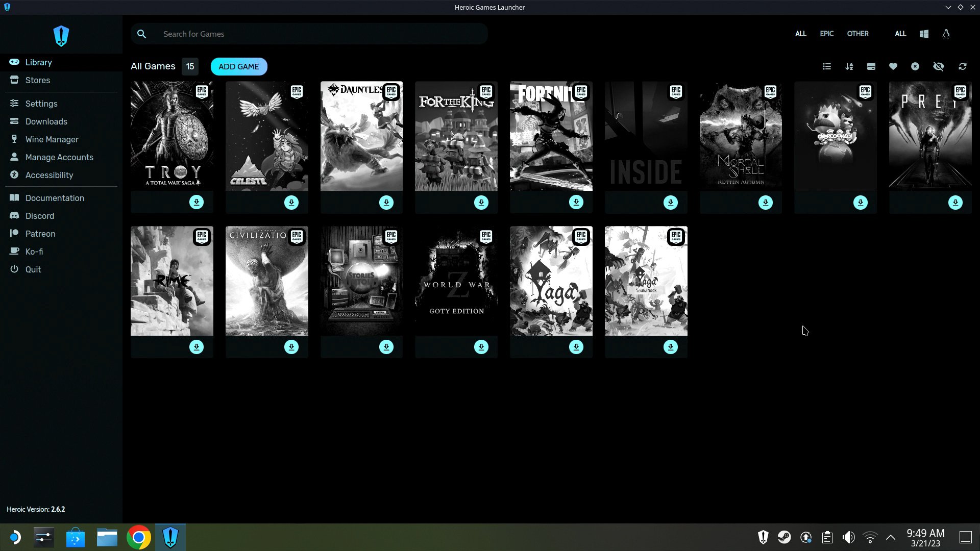Image resolution: width=980 pixels, height=551 pixels.
Task: Open Settings from sidebar menu
Action: click(41, 103)
